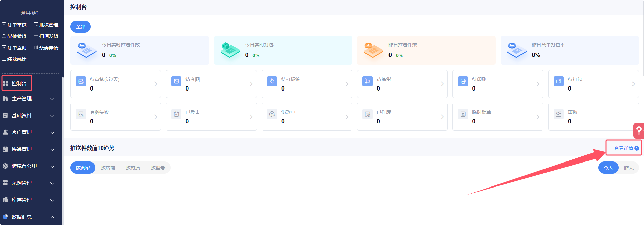Click the 待印刷 printer icon
Screen dimensions: 644x225
tap(463, 81)
